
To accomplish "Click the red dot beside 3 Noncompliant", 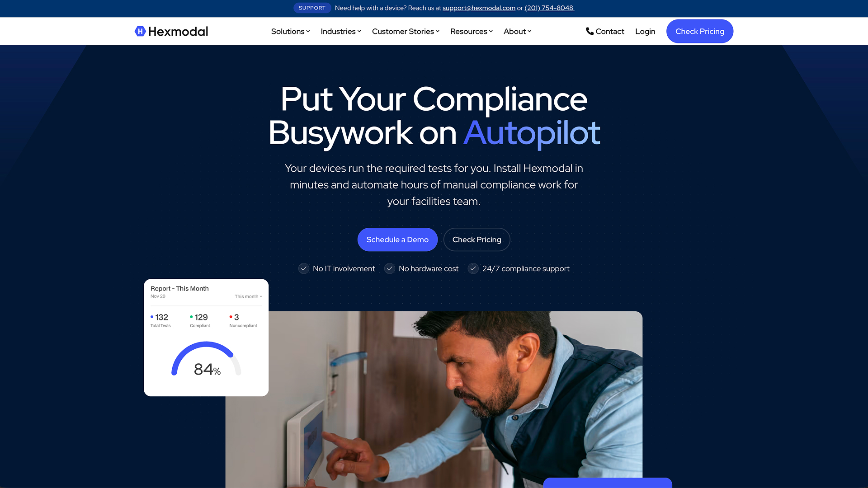I will pos(231,317).
